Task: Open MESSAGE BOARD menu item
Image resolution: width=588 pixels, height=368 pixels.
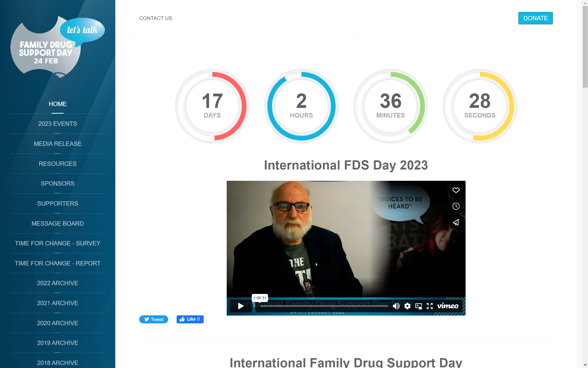Action: click(58, 223)
